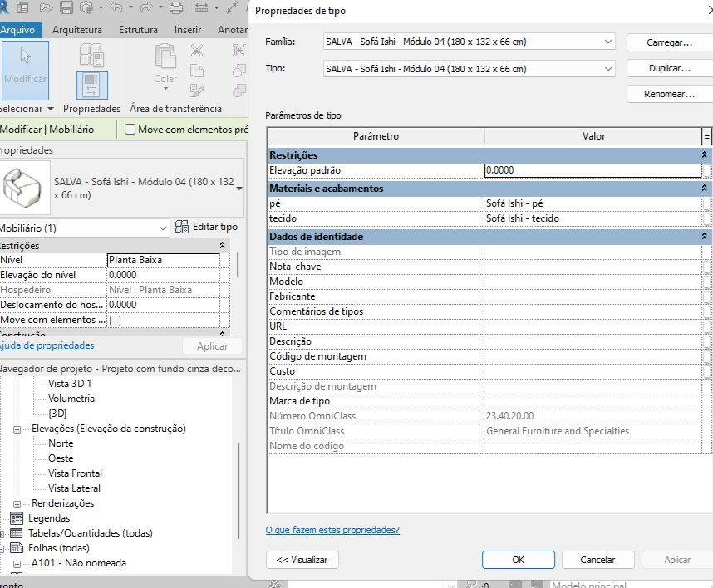Open the Tipo dropdown list
The width and height of the screenshot is (713, 588).
pyautogui.click(x=607, y=69)
